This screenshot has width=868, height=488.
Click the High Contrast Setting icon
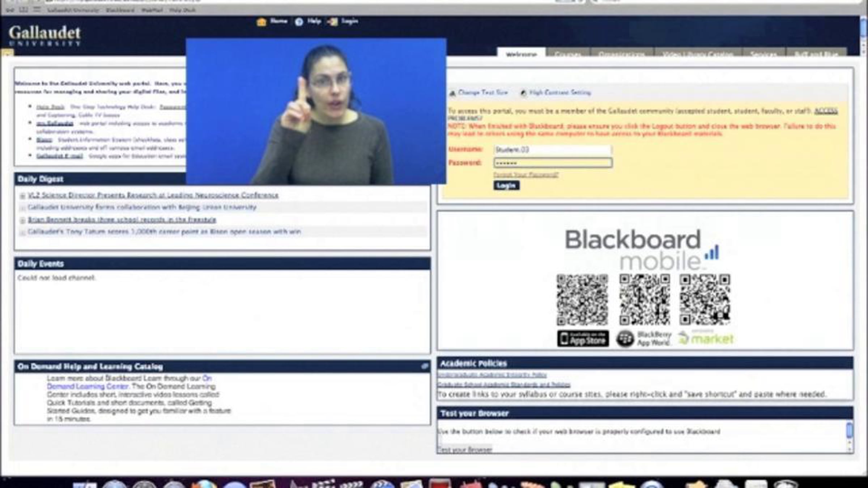(523, 93)
